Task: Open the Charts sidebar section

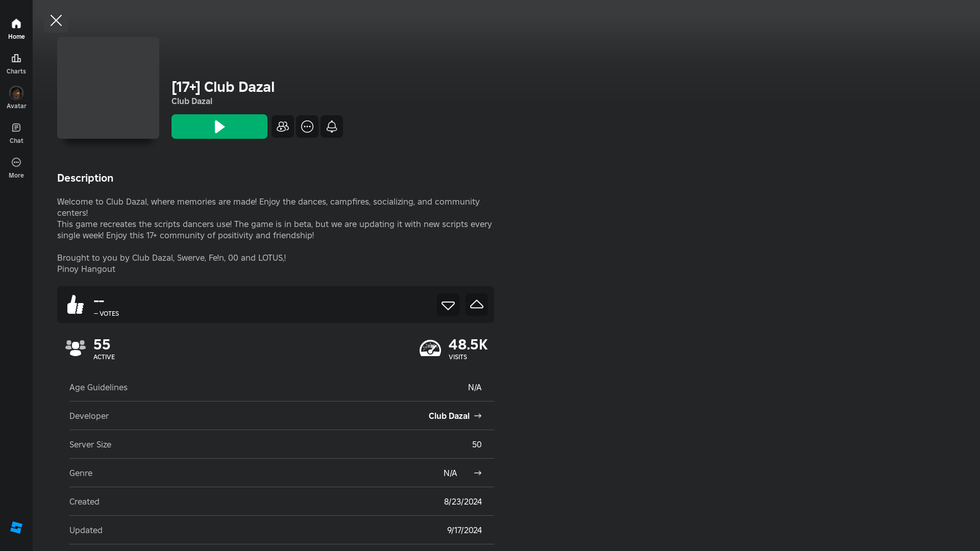Action: point(16,63)
